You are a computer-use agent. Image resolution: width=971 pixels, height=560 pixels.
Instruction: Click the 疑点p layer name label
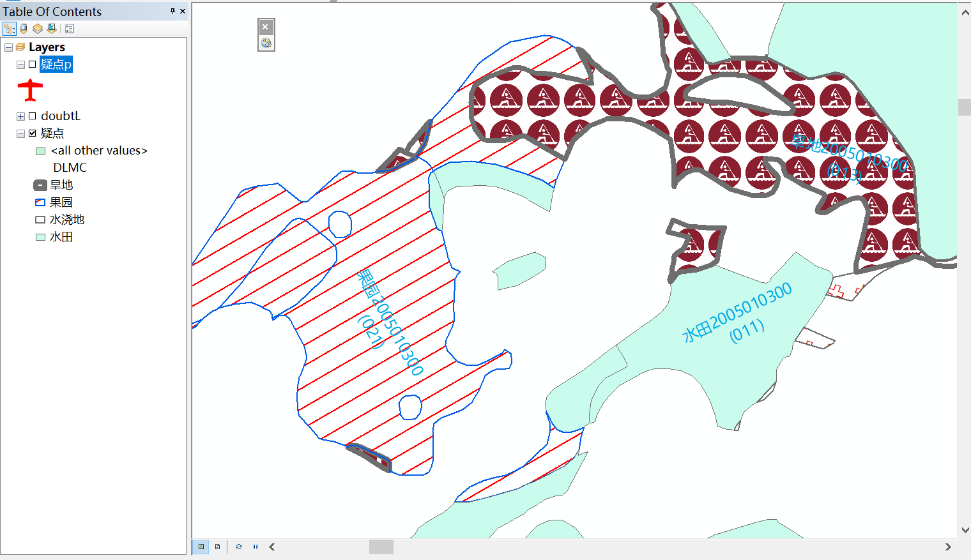click(56, 64)
